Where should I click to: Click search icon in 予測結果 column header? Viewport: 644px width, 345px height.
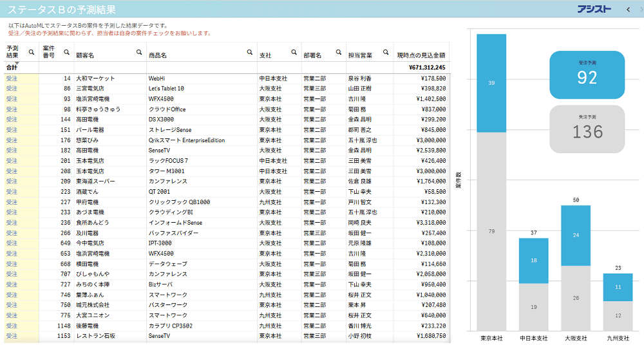tap(32, 52)
